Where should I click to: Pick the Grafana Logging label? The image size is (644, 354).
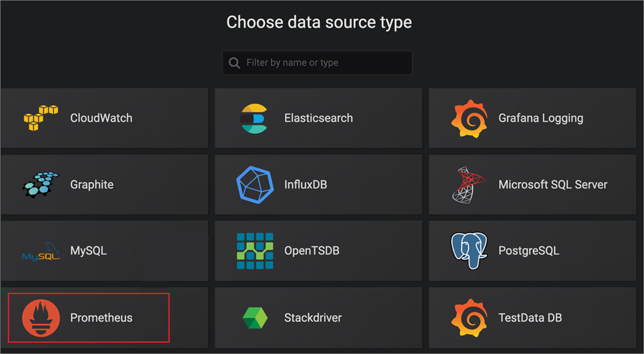coord(541,118)
